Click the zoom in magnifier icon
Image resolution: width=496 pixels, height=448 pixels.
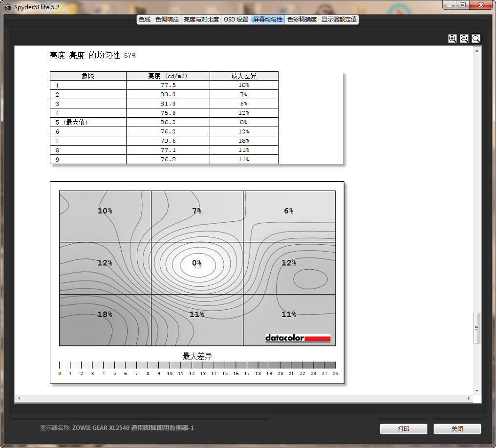click(x=453, y=39)
